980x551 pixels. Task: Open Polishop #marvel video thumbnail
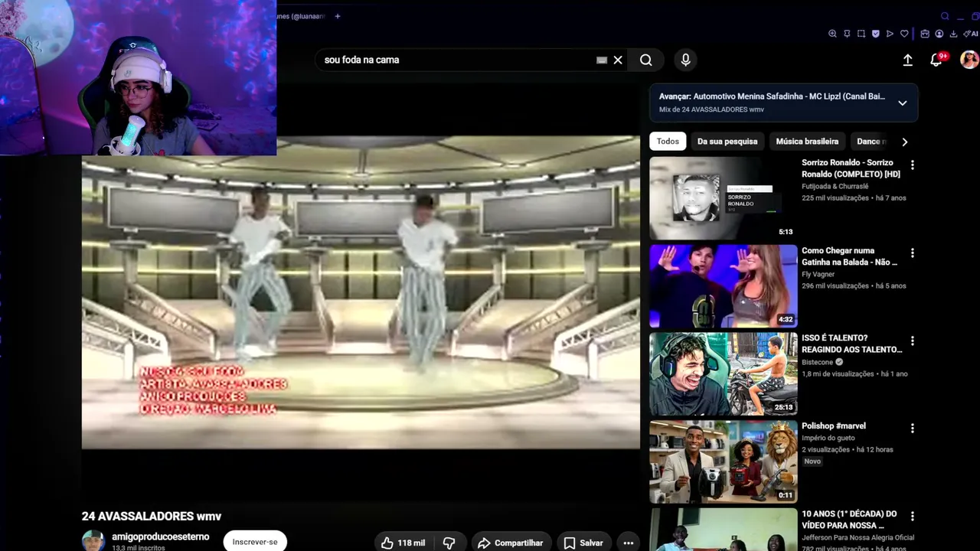point(723,462)
